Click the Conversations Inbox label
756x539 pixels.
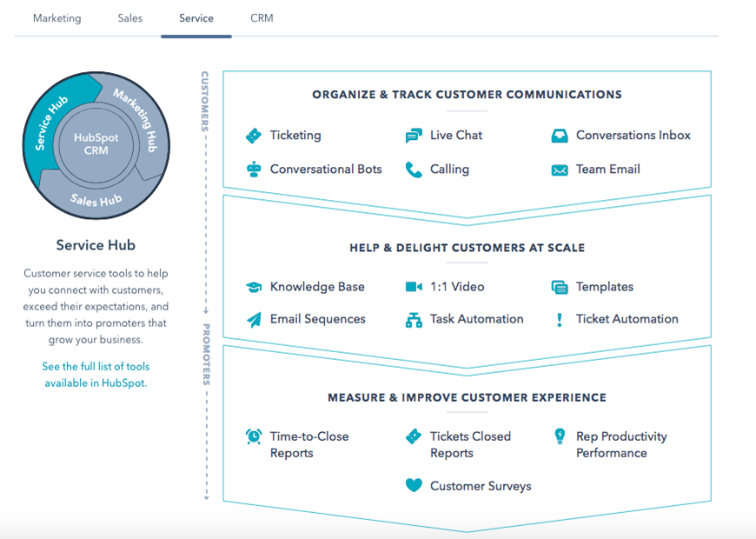tap(633, 136)
